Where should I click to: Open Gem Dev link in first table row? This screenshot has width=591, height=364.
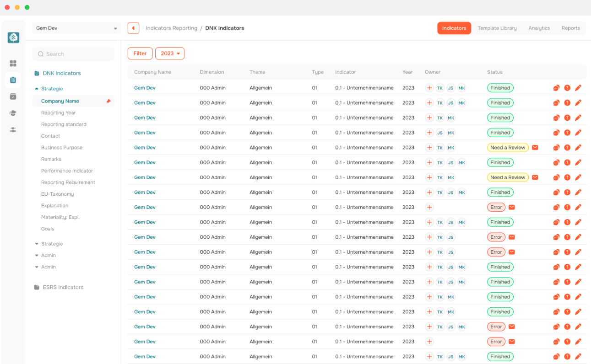145,88
